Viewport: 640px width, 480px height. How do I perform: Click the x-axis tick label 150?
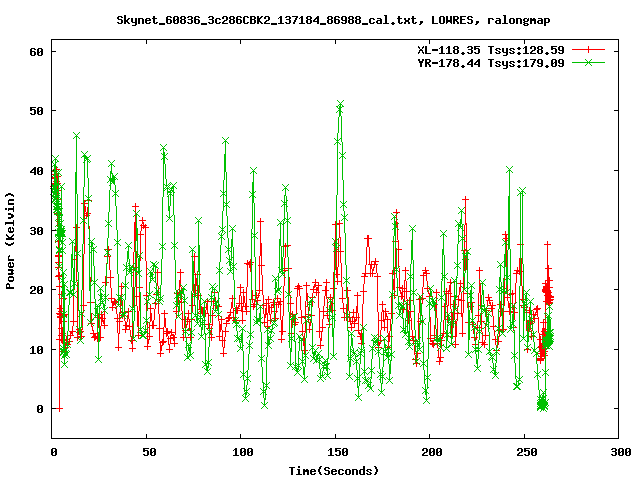pyautogui.click(x=338, y=452)
